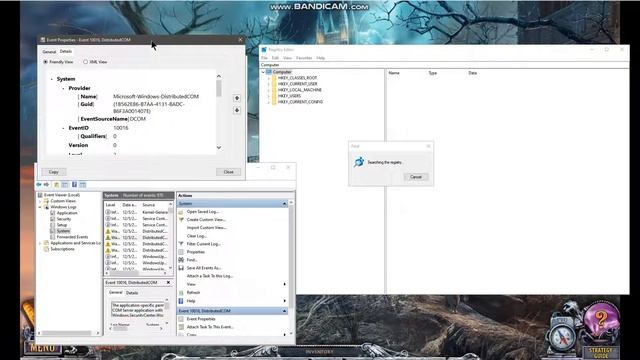Click the Computer icon in Registry Editor tree

click(x=269, y=72)
